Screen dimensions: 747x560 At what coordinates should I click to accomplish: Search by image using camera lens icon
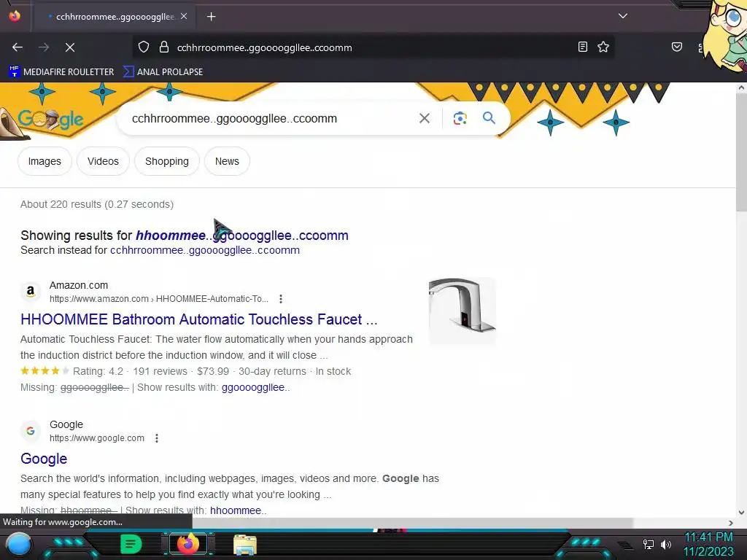click(460, 118)
